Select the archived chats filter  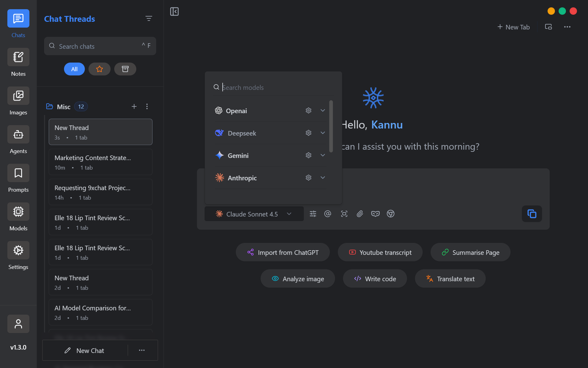[x=125, y=69]
